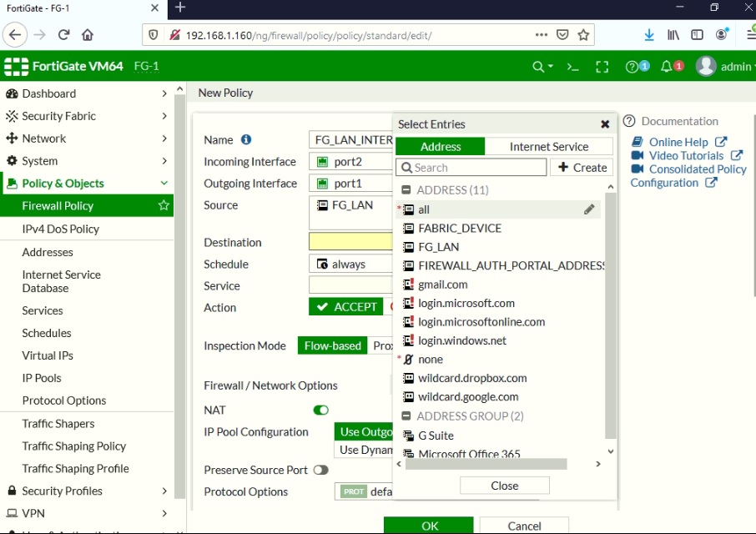Click the admin avatar icon
The width and height of the screenshot is (756, 534).
coord(708,65)
